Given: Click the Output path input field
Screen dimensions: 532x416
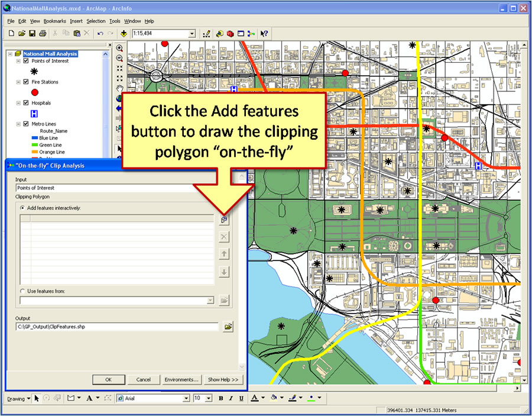Looking at the screenshot, I should 117,327.
